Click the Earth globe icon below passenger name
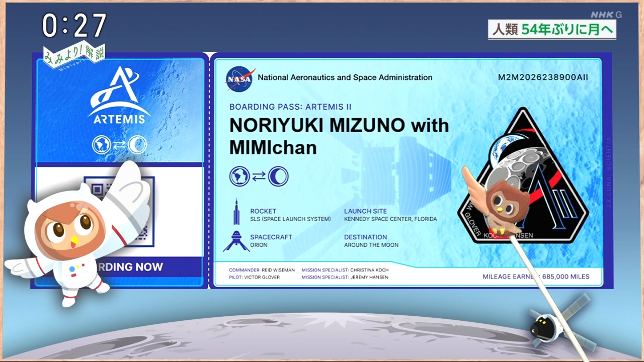644x362 pixels. click(x=239, y=176)
